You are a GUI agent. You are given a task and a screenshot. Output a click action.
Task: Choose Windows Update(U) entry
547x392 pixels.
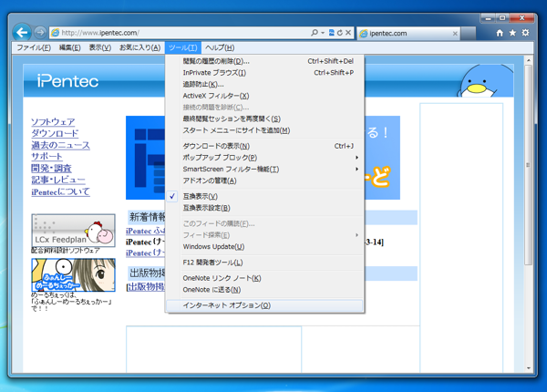[x=265, y=246]
